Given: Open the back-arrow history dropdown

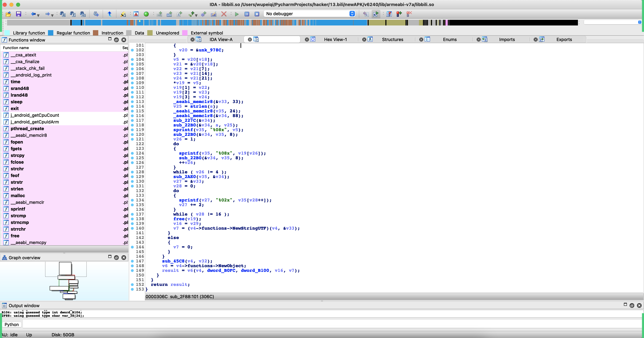Looking at the screenshot, I should [x=38, y=15].
